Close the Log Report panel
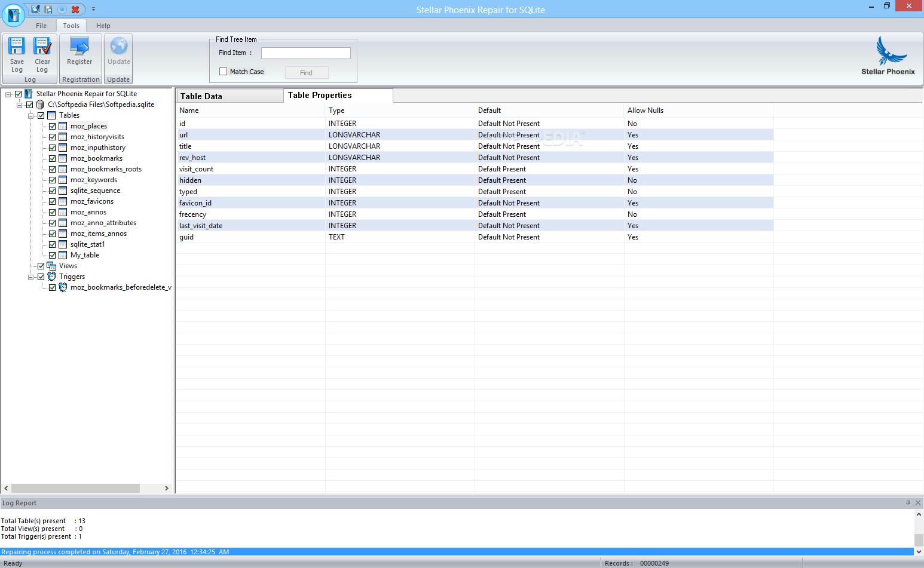 tap(918, 502)
